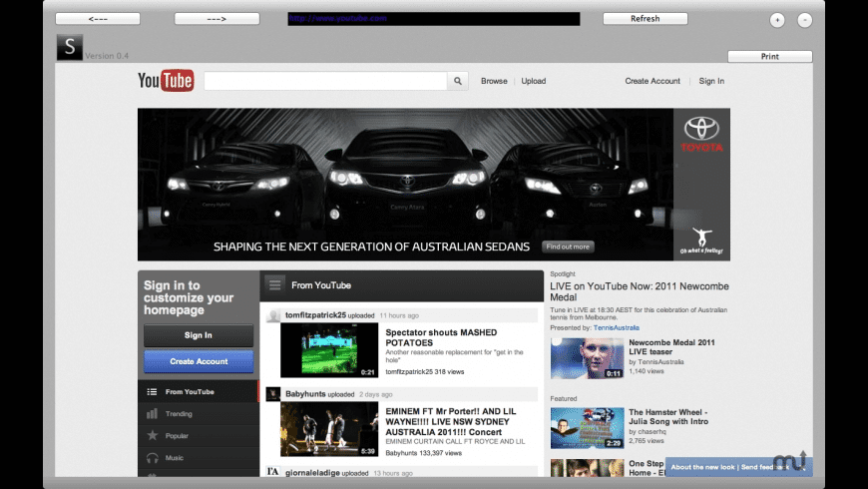Click the black S app logo
Screen dimensions: 868x489
point(69,47)
